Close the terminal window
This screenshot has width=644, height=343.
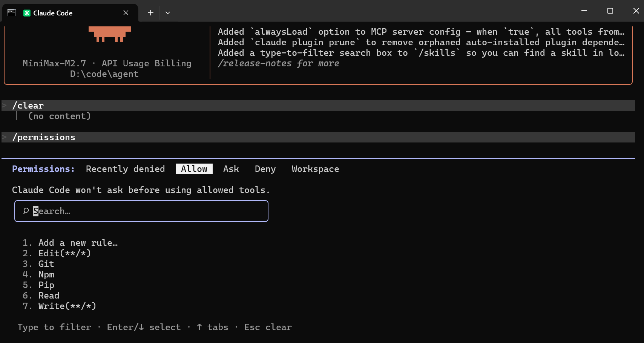pos(636,11)
